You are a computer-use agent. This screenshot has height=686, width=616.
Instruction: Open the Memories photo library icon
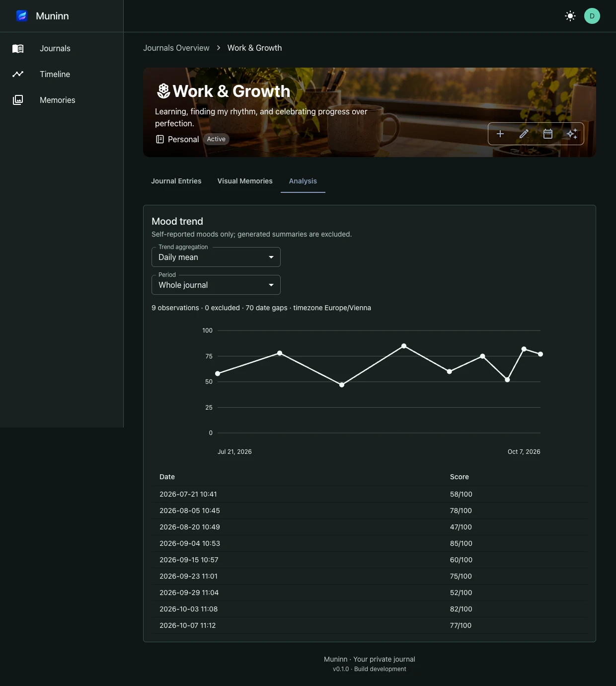tap(18, 100)
